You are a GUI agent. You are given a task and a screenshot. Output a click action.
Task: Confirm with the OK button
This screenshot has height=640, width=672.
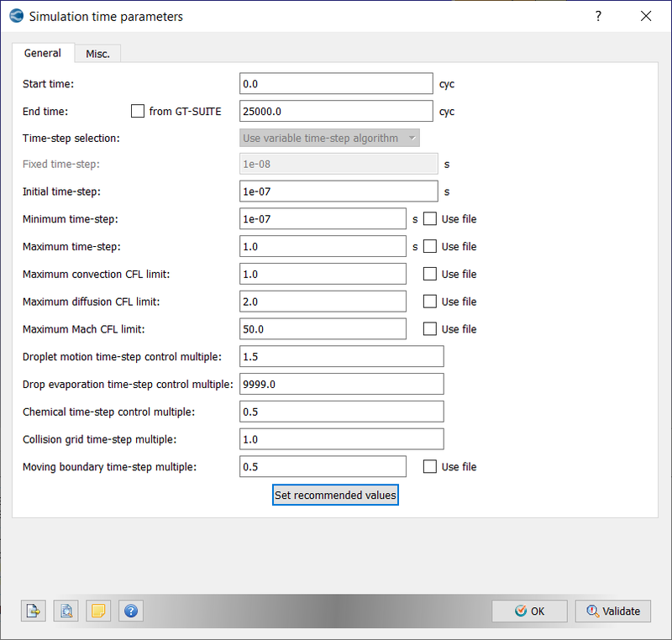coord(530,611)
